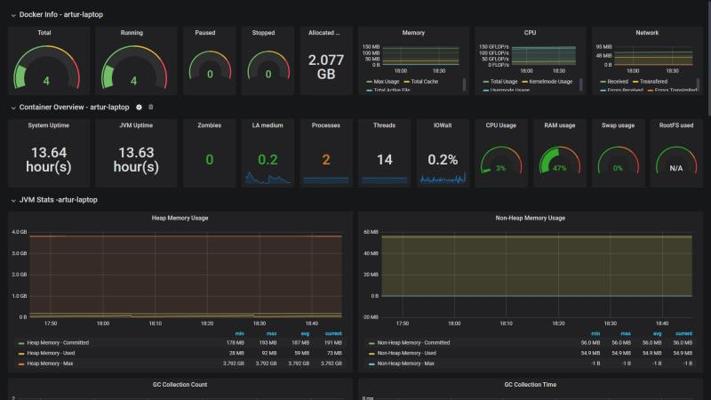
Task: Collapse the Docker Info row
Action: click(13, 15)
